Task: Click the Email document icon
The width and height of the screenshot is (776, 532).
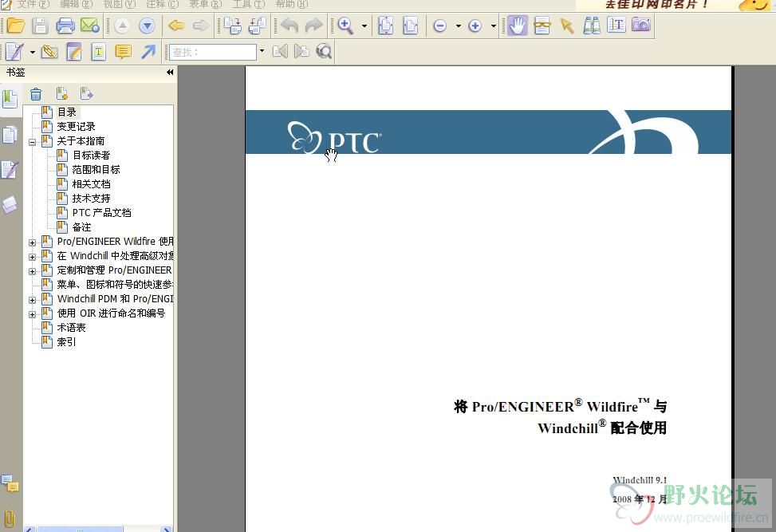Action: pos(89,26)
